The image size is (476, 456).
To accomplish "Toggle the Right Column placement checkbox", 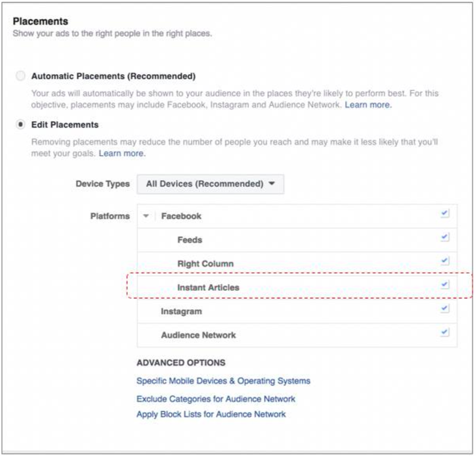I will (x=445, y=261).
